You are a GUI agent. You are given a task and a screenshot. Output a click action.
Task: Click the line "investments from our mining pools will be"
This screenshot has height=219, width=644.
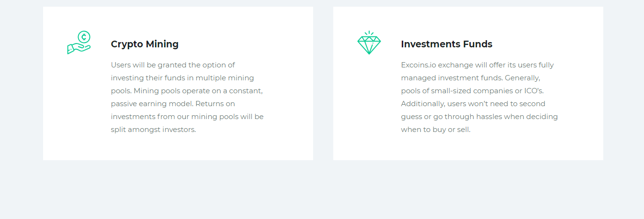(x=187, y=117)
